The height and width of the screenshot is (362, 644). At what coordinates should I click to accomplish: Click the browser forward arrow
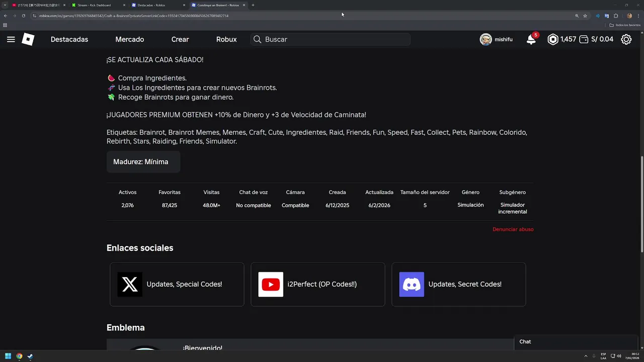[x=15, y=16]
